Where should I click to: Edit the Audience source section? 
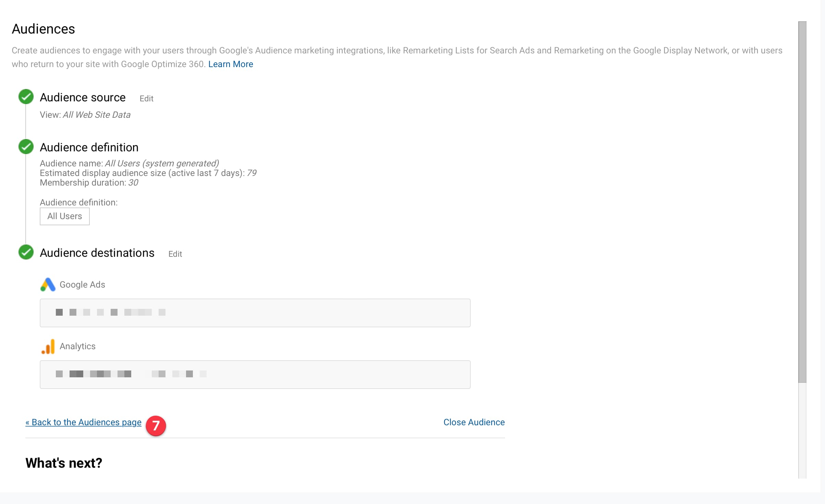146,99
